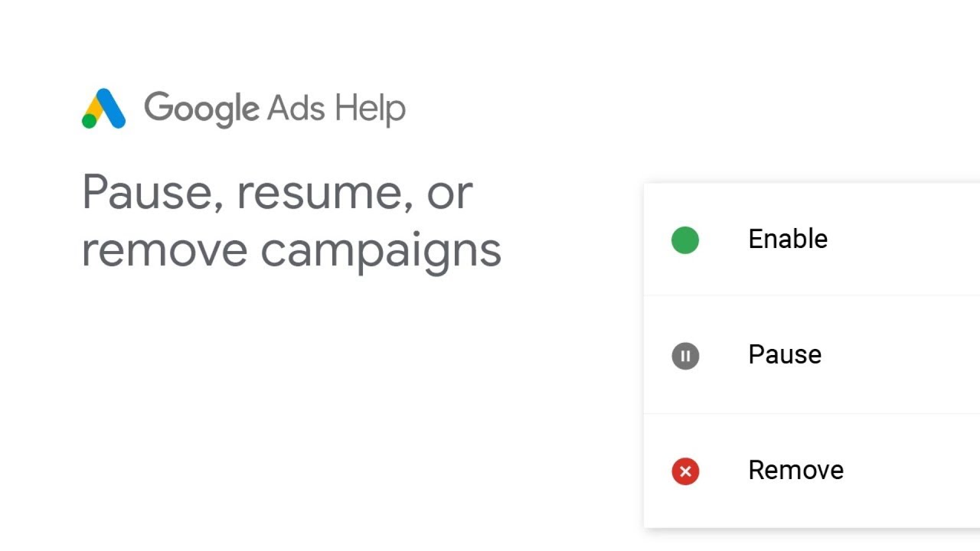Click the word "campaigns" in the heading

click(381, 250)
